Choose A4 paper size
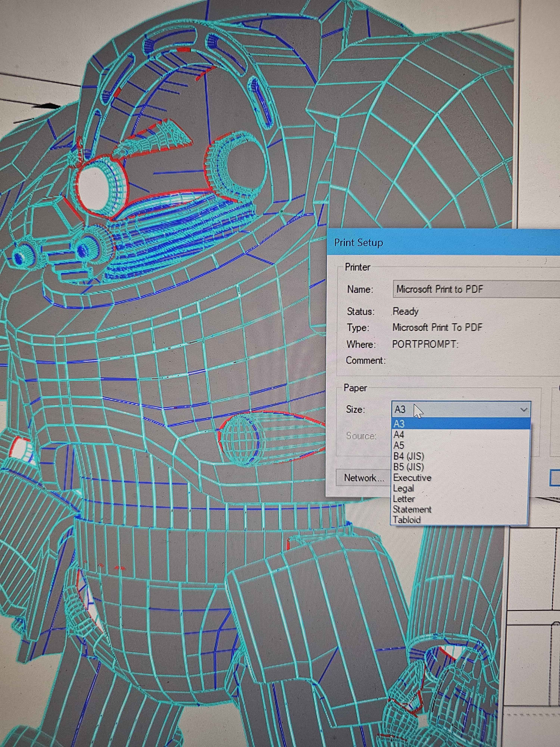Viewport: 560px width, 747px height. (x=399, y=435)
